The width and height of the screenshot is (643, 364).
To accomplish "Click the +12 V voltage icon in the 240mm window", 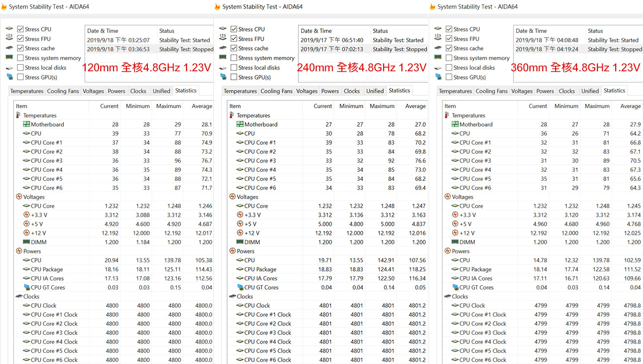I will click(240, 233).
